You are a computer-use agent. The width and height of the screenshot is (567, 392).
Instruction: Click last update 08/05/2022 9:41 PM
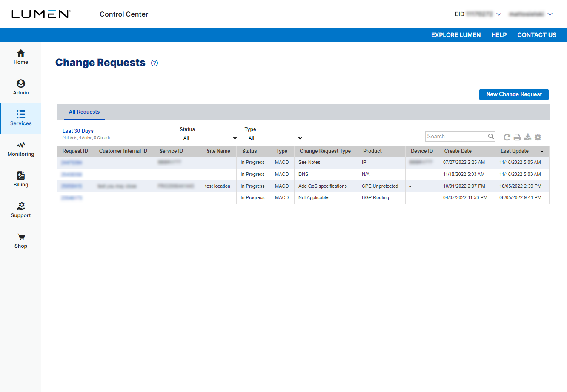point(521,198)
